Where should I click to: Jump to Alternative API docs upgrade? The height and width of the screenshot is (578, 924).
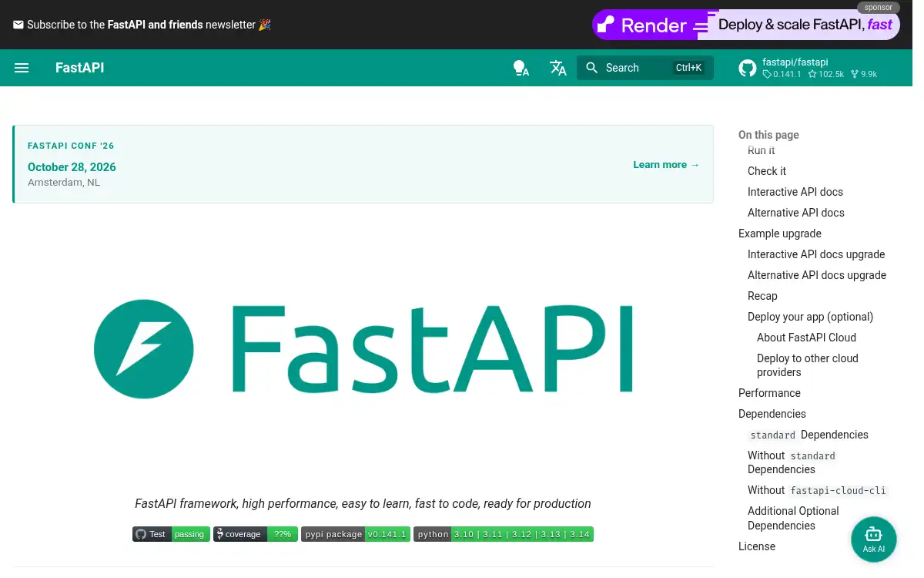pyautogui.click(x=817, y=275)
